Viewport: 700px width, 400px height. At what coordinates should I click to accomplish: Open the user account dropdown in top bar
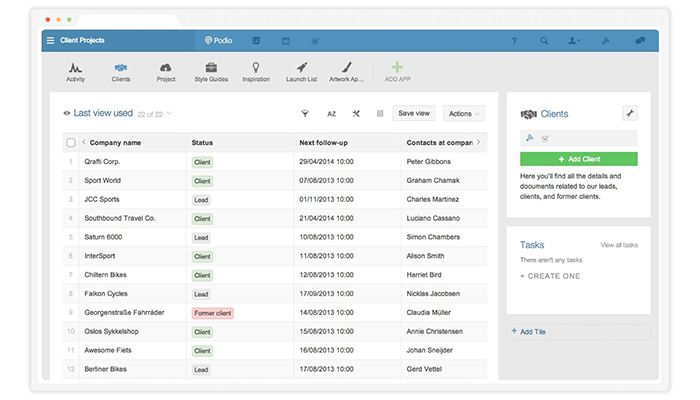coord(574,41)
